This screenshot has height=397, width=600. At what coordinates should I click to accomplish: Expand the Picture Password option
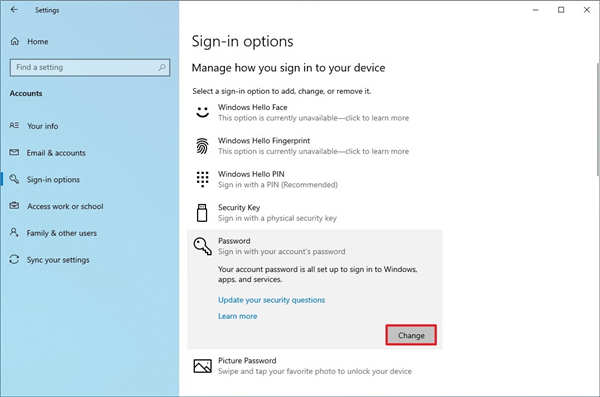(315, 366)
